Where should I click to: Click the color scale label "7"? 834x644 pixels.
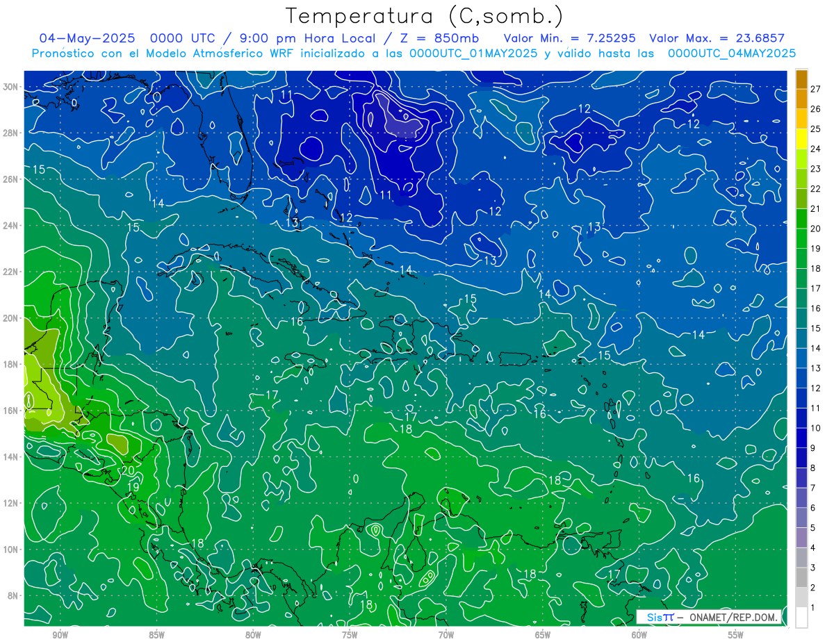[813, 488]
